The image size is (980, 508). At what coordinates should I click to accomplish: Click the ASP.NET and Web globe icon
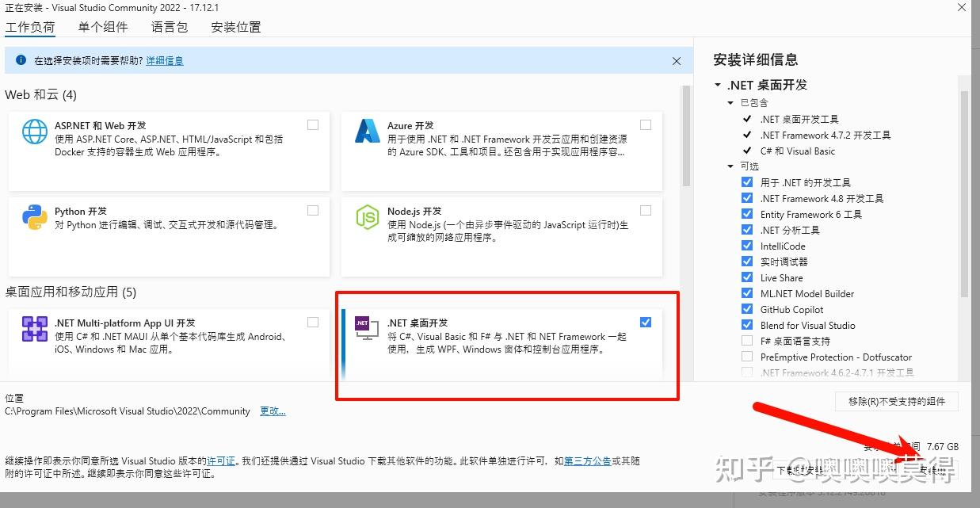pyautogui.click(x=35, y=132)
